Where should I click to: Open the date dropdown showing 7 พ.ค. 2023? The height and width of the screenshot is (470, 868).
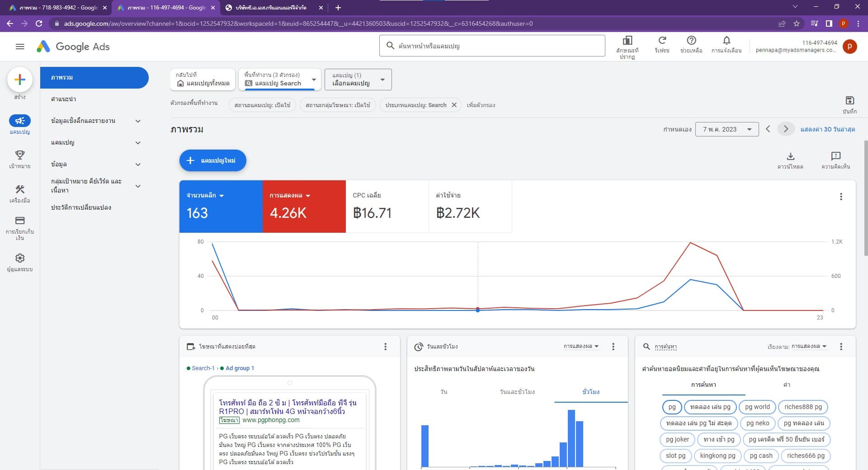726,129
